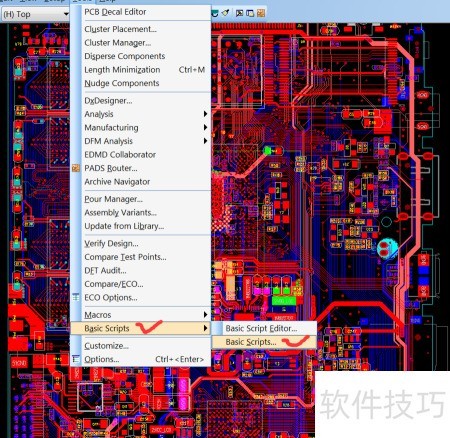This screenshot has width=450, height=438.
Task: Click the Options menu icon
Action: point(76,359)
